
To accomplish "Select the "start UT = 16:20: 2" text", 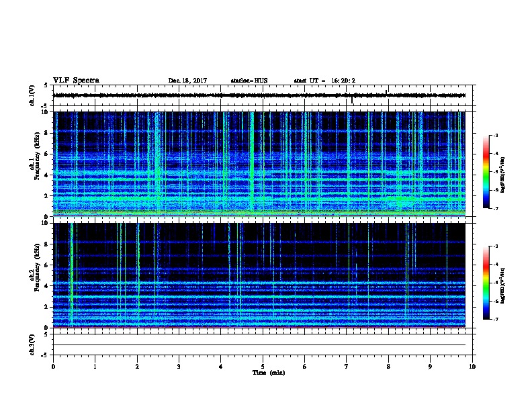I will coord(324,81).
